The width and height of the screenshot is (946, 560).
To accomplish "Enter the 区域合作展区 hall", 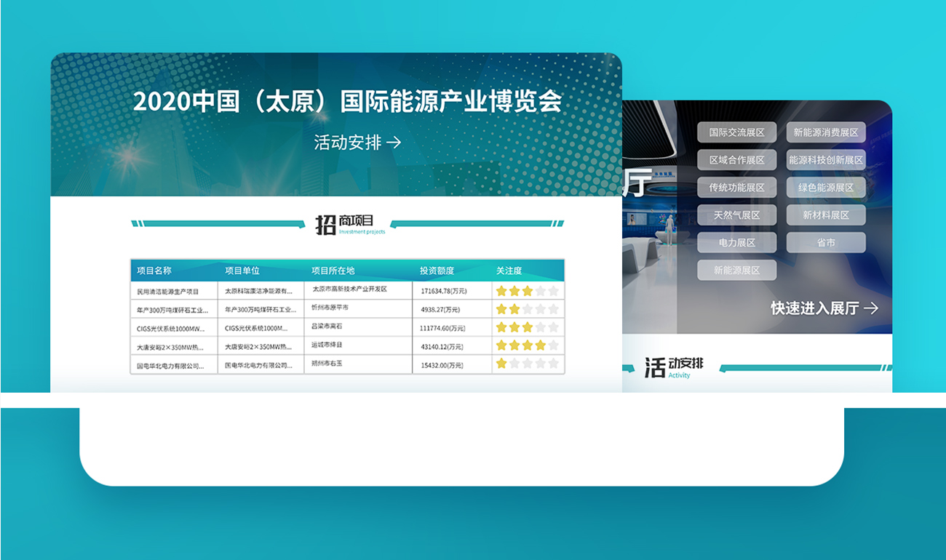I will 736,160.
